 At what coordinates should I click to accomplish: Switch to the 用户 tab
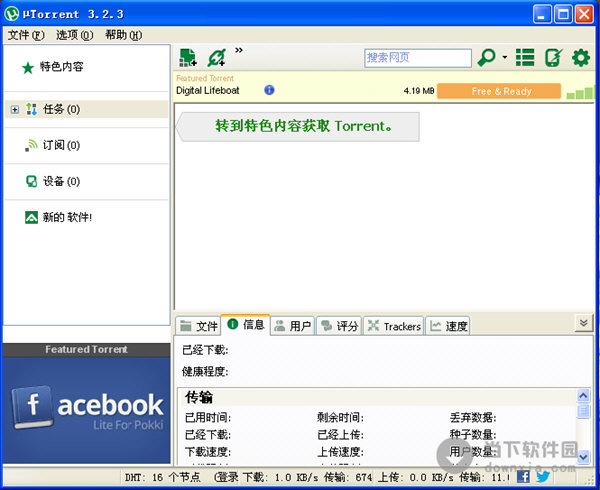click(x=293, y=326)
